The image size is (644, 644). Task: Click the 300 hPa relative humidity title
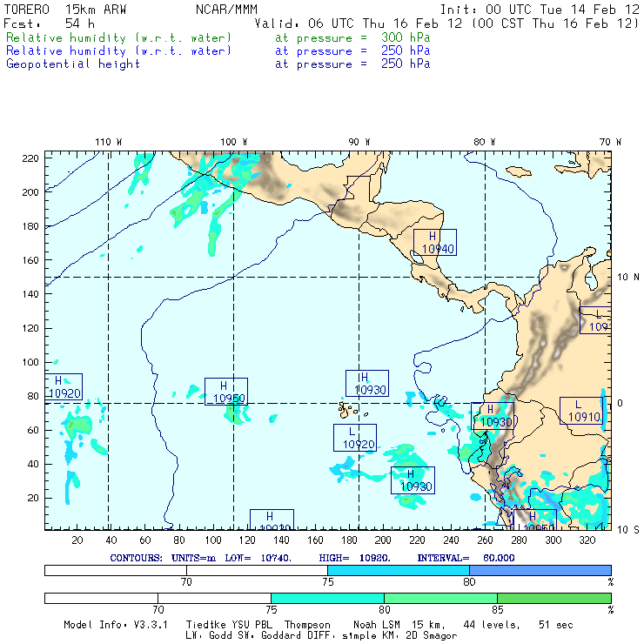click(218, 37)
